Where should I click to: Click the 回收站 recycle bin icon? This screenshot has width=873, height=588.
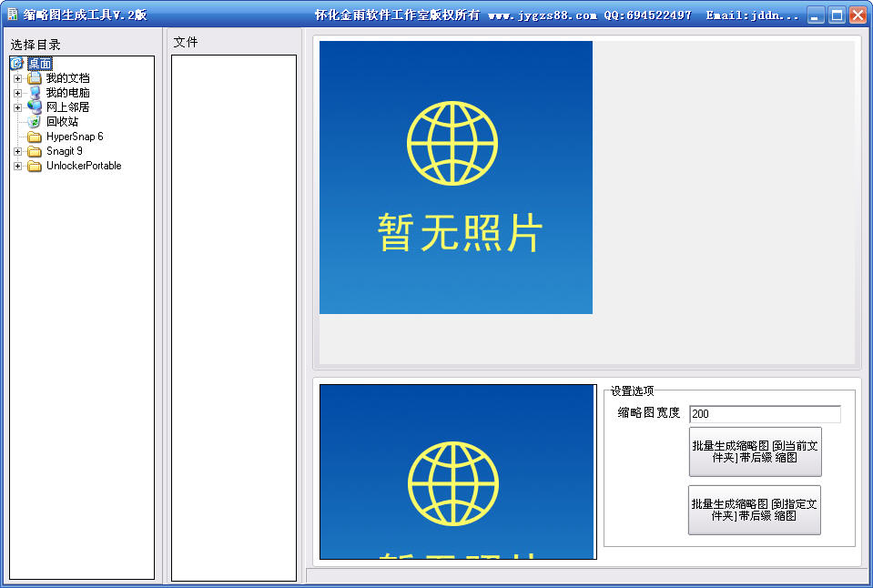(35, 121)
